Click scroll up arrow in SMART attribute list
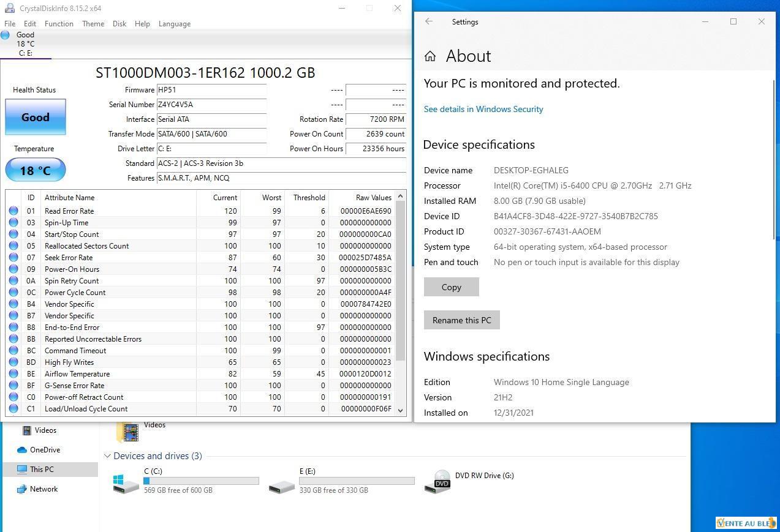The width and height of the screenshot is (780, 532). point(401,197)
